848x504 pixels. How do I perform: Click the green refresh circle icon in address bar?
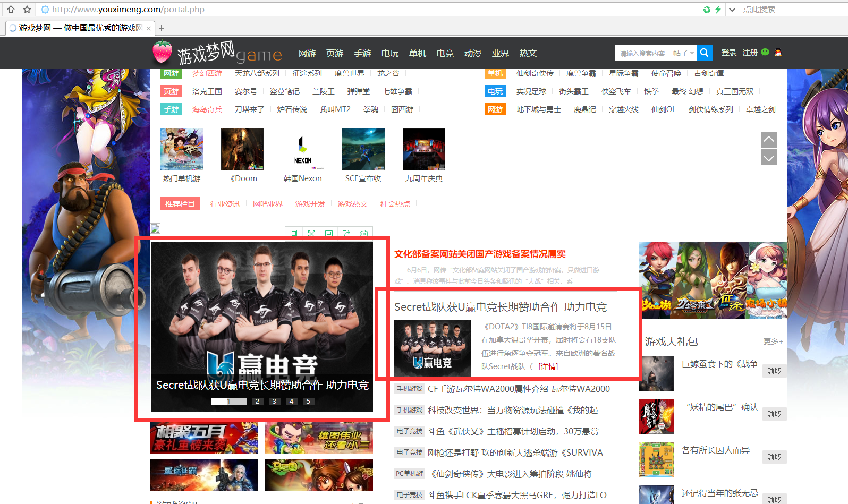707,10
